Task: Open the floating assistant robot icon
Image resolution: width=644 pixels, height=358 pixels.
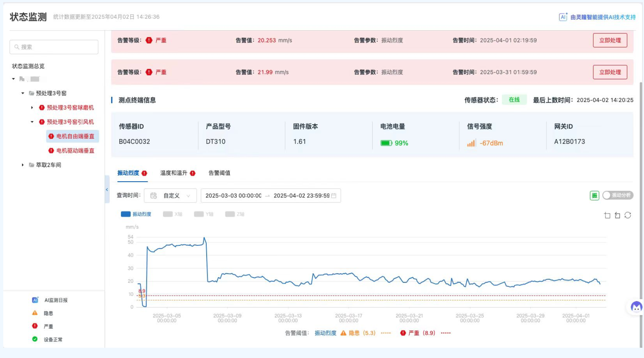Action: pyautogui.click(x=636, y=307)
